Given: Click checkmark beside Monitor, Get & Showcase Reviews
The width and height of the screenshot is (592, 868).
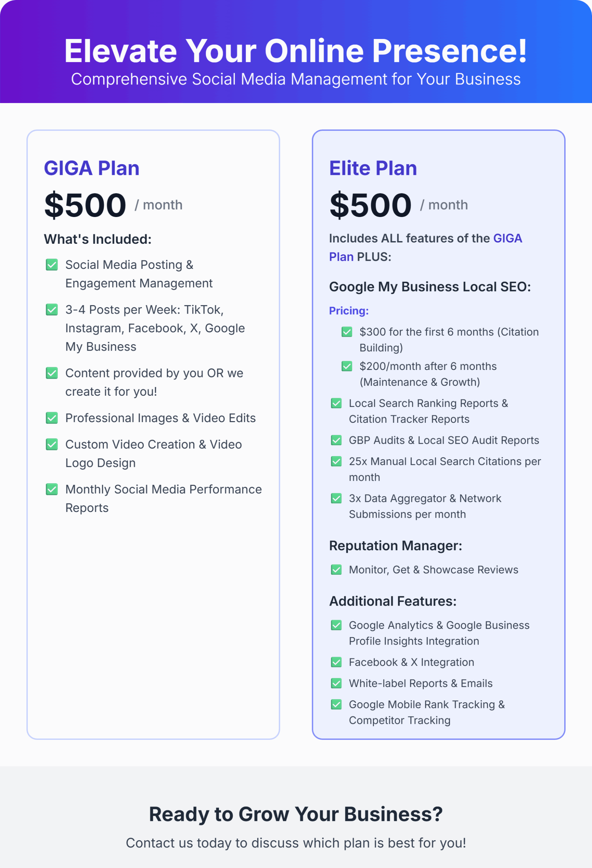Looking at the screenshot, I should point(336,570).
